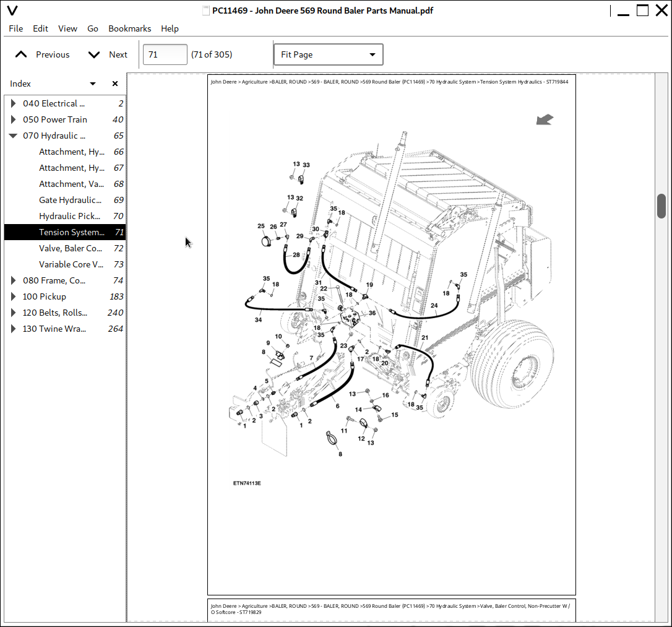This screenshot has width=672, height=627.
Task: Click the Previous page arrow icon
Action: (20, 54)
